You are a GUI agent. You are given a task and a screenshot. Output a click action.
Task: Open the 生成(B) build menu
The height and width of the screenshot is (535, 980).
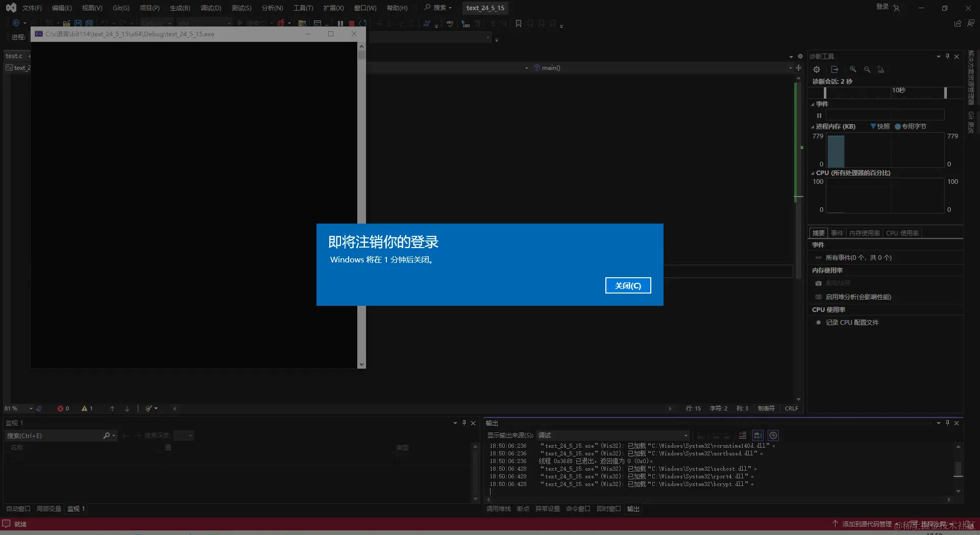click(180, 8)
